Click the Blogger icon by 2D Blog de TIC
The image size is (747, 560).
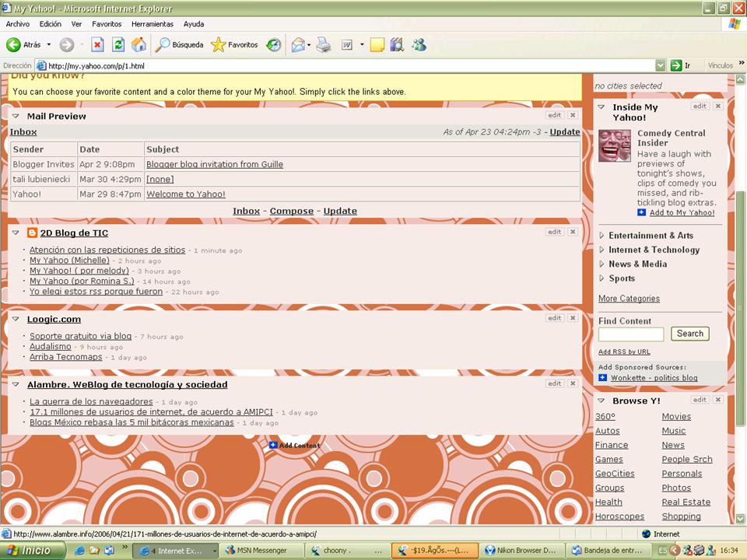click(33, 233)
